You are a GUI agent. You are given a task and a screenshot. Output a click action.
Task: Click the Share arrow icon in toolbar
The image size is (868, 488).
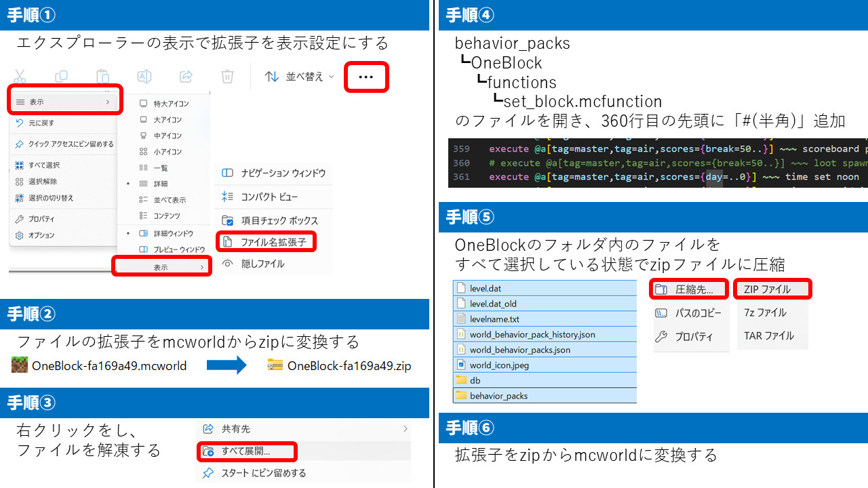tap(186, 77)
